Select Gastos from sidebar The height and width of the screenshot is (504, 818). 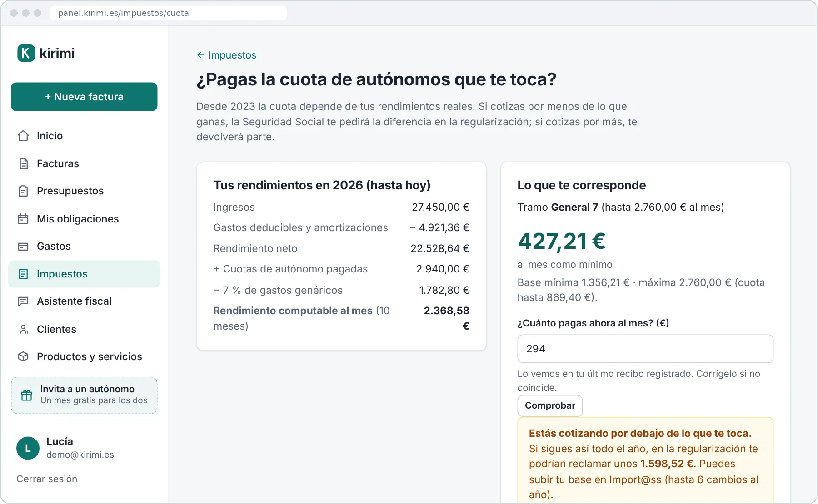[x=84, y=247]
